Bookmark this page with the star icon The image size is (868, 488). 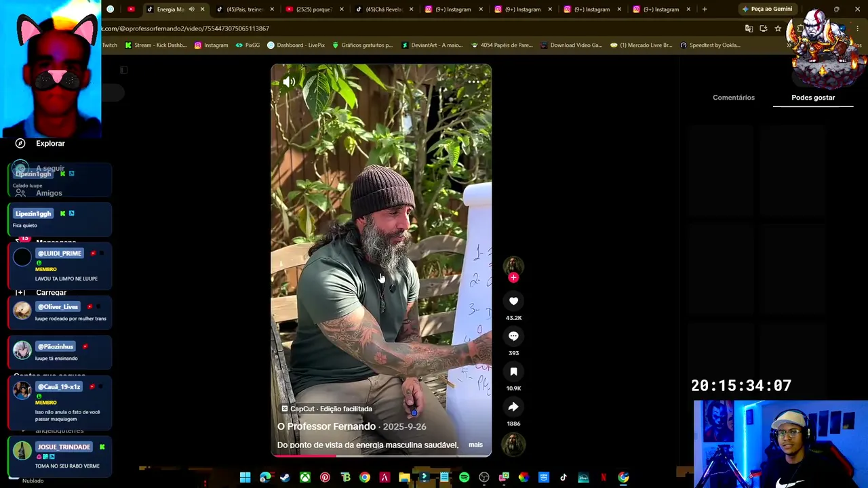(x=778, y=28)
